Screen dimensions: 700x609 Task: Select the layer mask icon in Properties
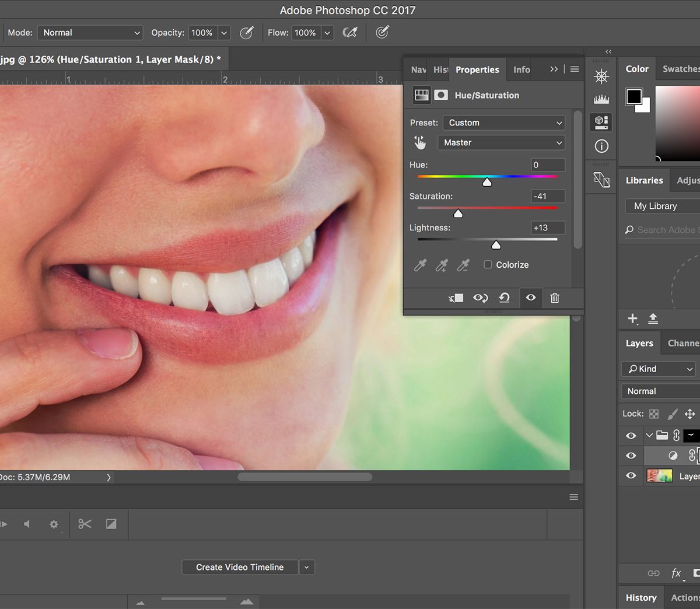[441, 95]
